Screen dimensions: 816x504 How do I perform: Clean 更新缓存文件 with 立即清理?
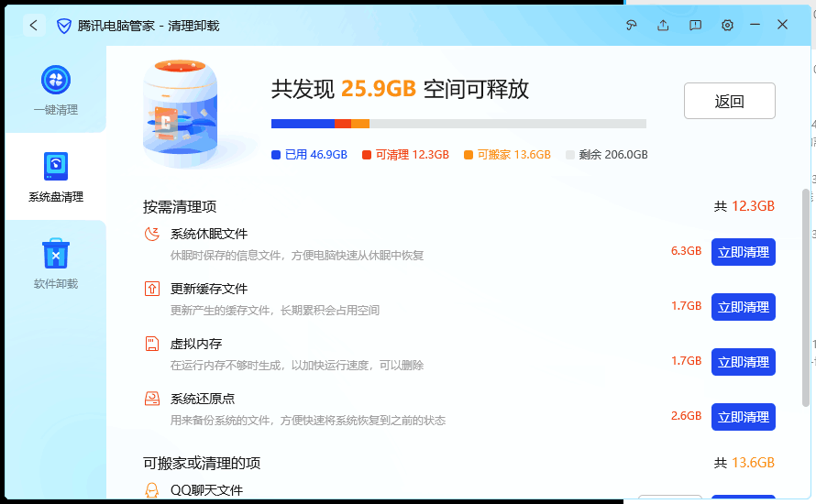pyautogui.click(x=744, y=307)
